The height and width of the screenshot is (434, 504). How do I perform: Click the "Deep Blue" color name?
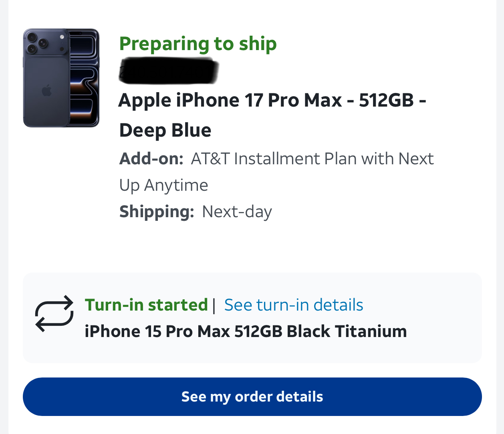coord(165,130)
